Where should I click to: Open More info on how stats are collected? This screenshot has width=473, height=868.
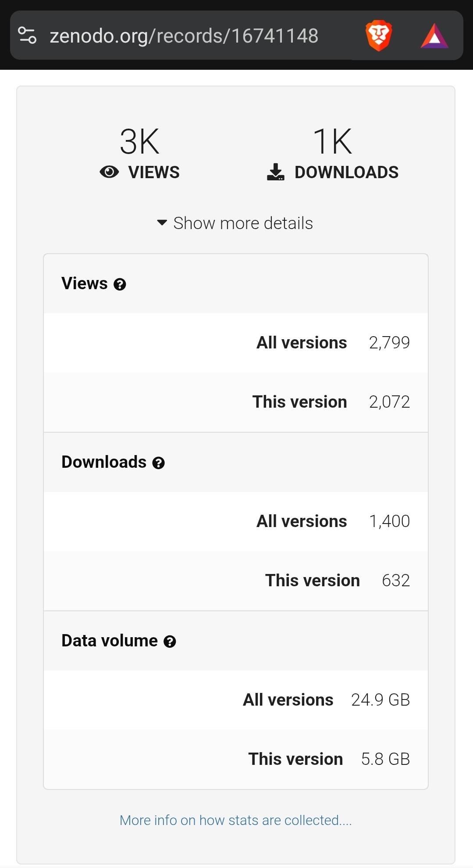(235, 820)
